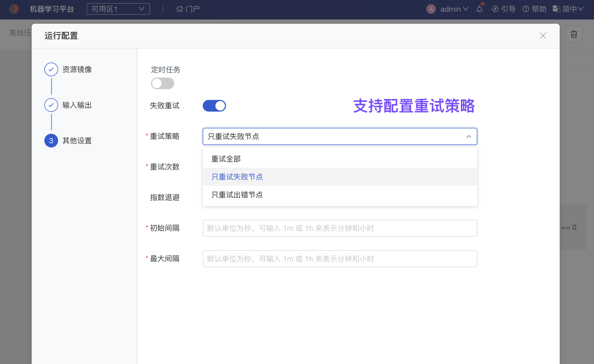Open the 可用区1 region dropdown
Screen dimensions: 594x364
pyautogui.click(x=118, y=9)
